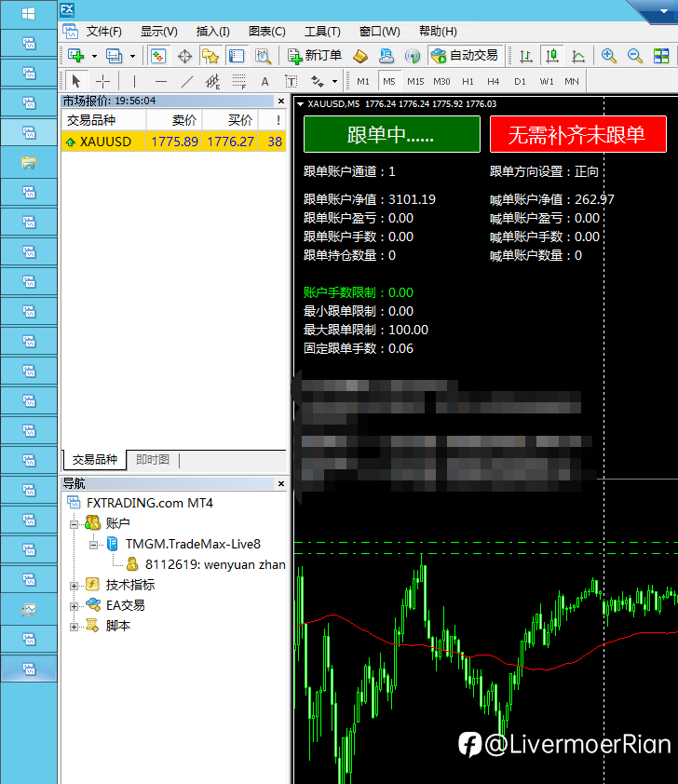Close the 市场报价 panel

tap(281, 101)
